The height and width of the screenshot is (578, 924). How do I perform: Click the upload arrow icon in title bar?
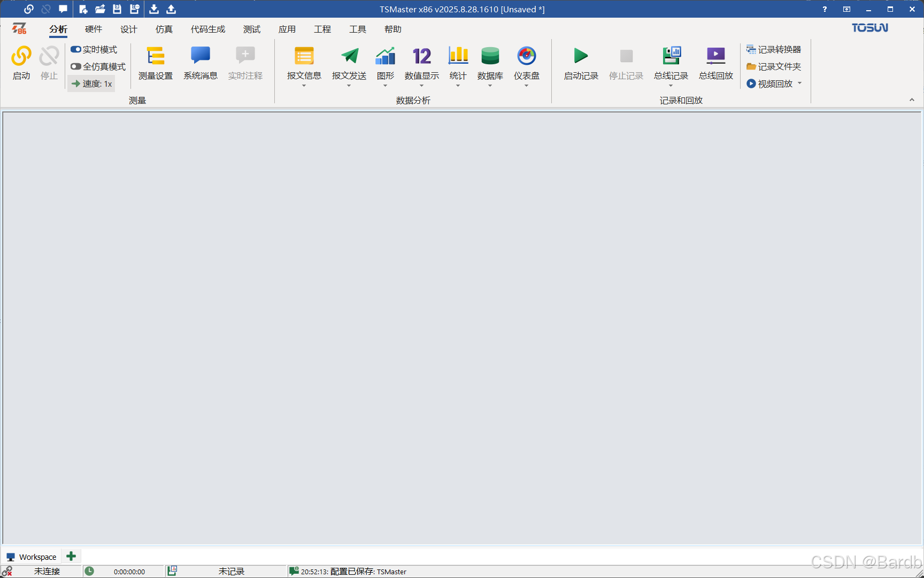click(171, 9)
